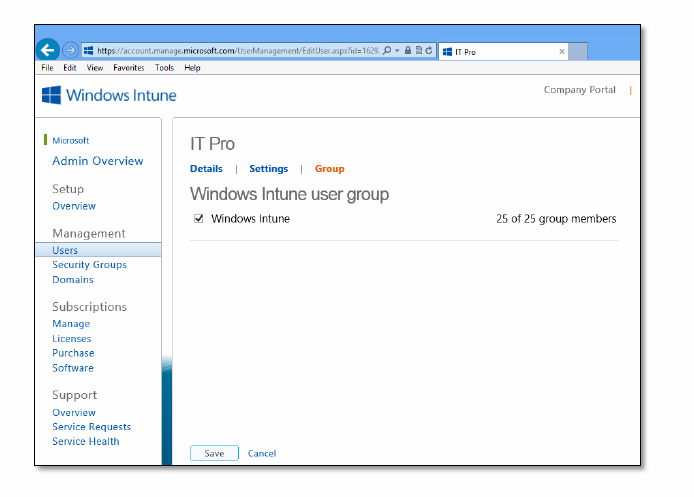
Task: Close the IT Pro browser tab
Action: coord(562,52)
